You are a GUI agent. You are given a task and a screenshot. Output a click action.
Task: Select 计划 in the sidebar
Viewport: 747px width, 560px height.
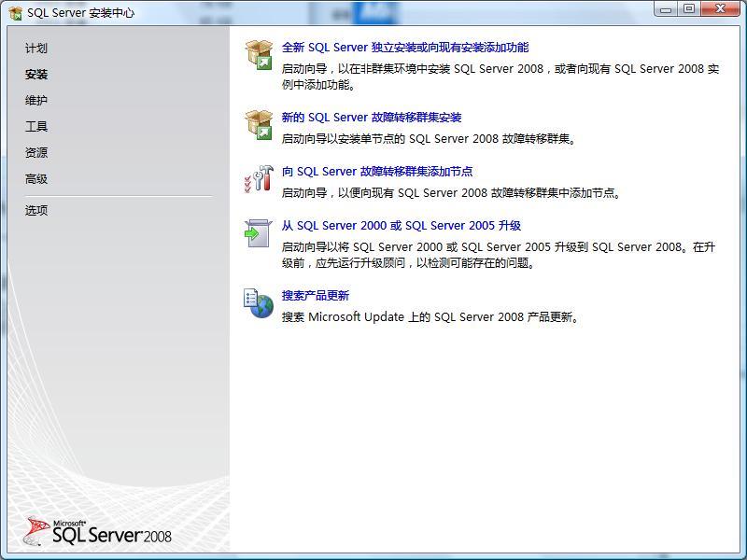pos(35,49)
